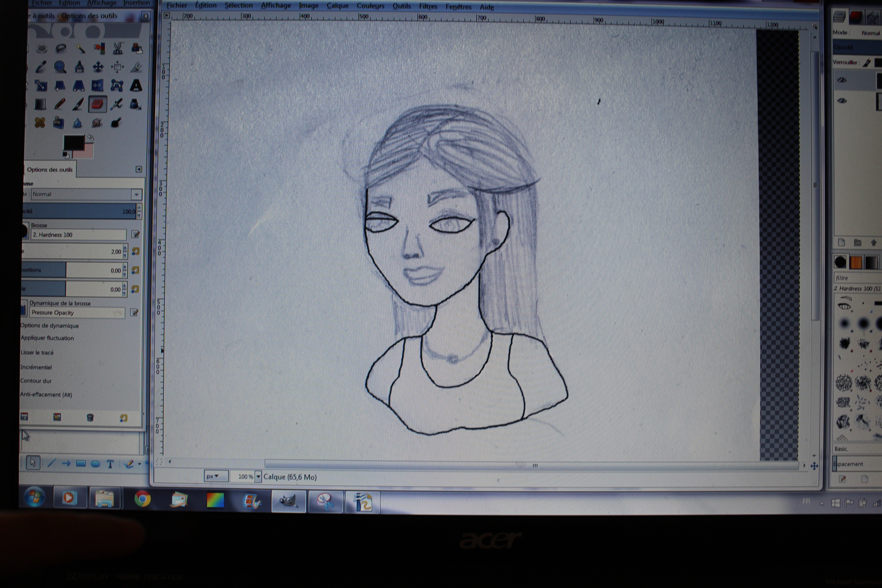Choose the Fuzzy Select magic wand
The height and width of the screenshot is (588, 882).
tap(80, 48)
